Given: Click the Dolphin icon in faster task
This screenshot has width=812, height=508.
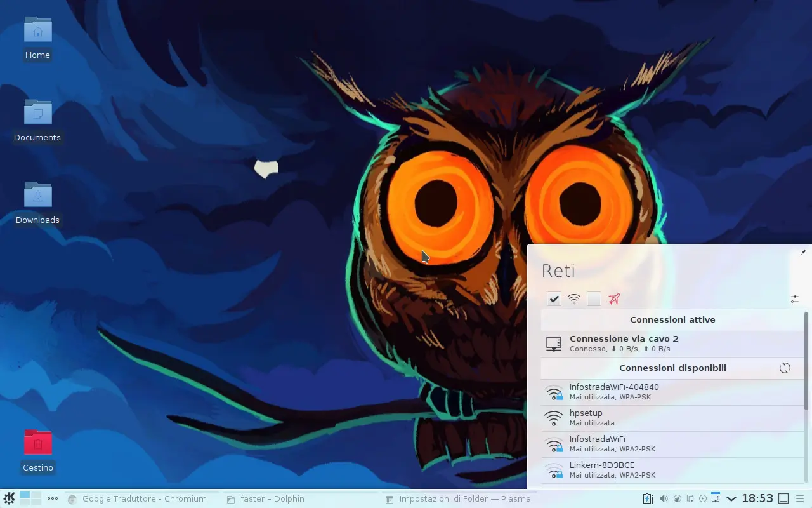Looking at the screenshot, I should (x=231, y=499).
